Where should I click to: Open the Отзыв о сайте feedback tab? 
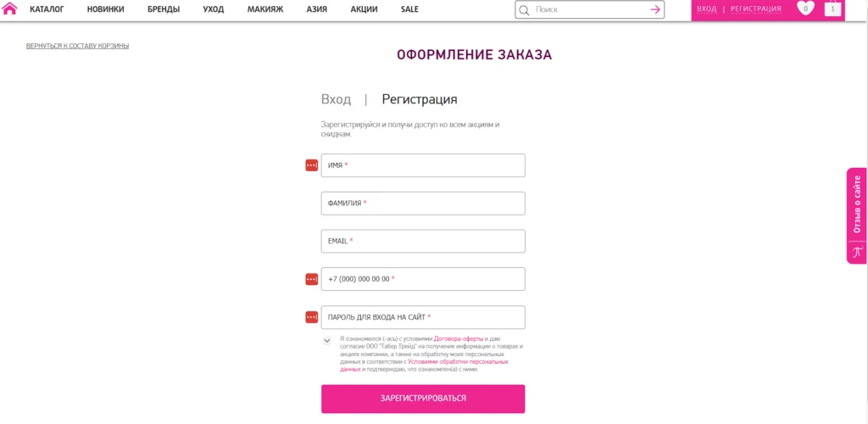[856, 204]
